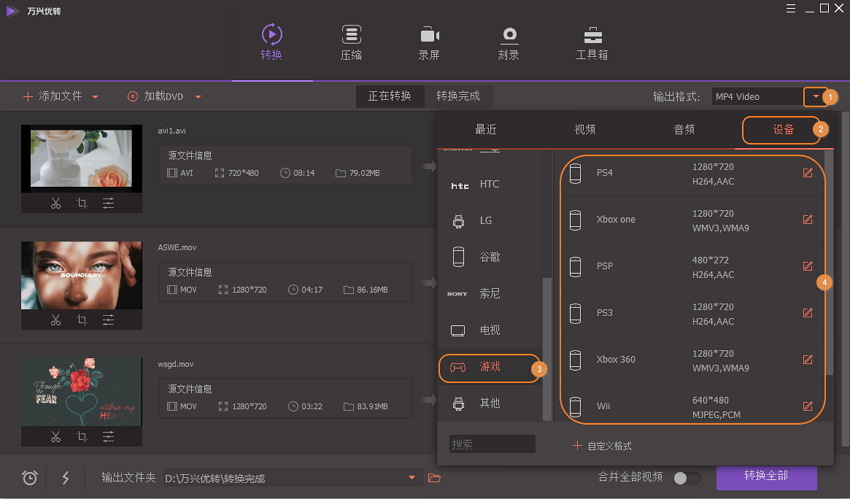Select 谷歌 in the device list

pyautogui.click(x=490, y=257)
